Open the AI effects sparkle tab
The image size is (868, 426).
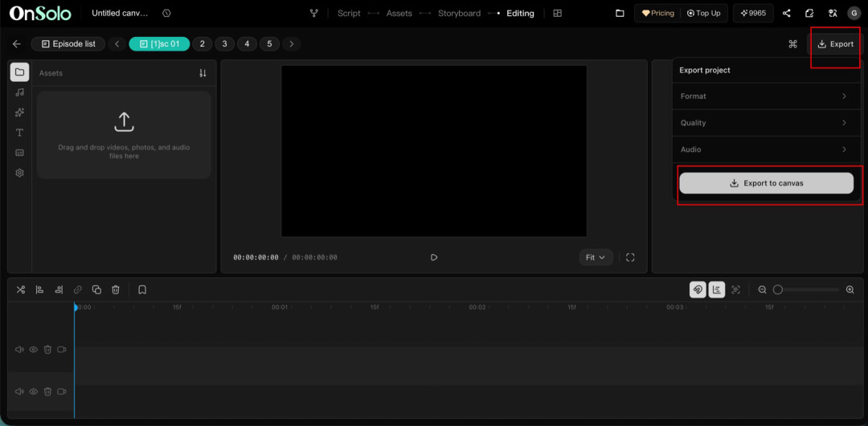[x=19, y=113]
